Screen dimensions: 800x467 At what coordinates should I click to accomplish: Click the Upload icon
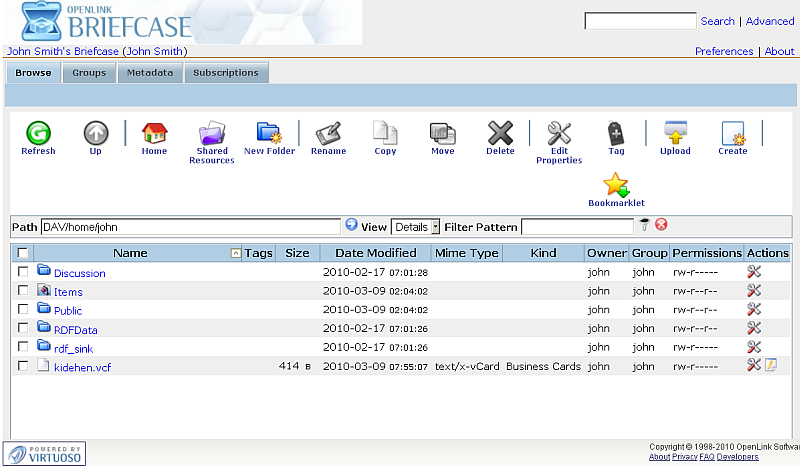675,134
